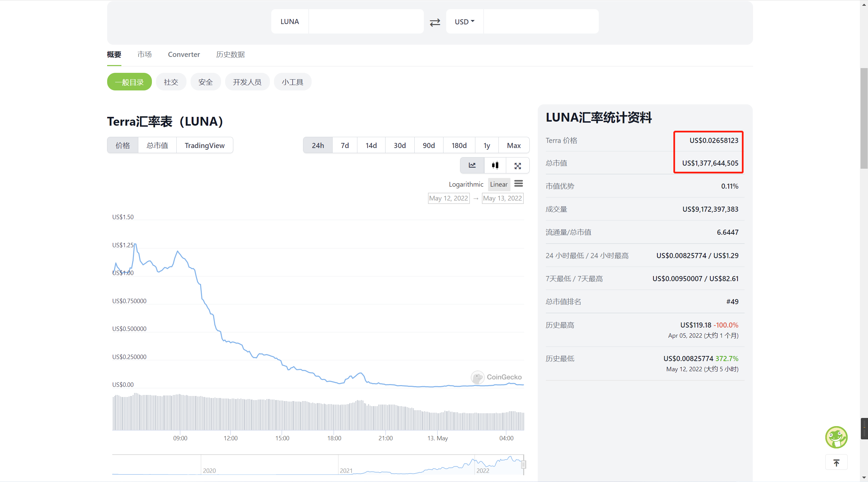This screenshot has width=868, height=482.
Task: Select the 7d time range
Action: coord(345,145)
